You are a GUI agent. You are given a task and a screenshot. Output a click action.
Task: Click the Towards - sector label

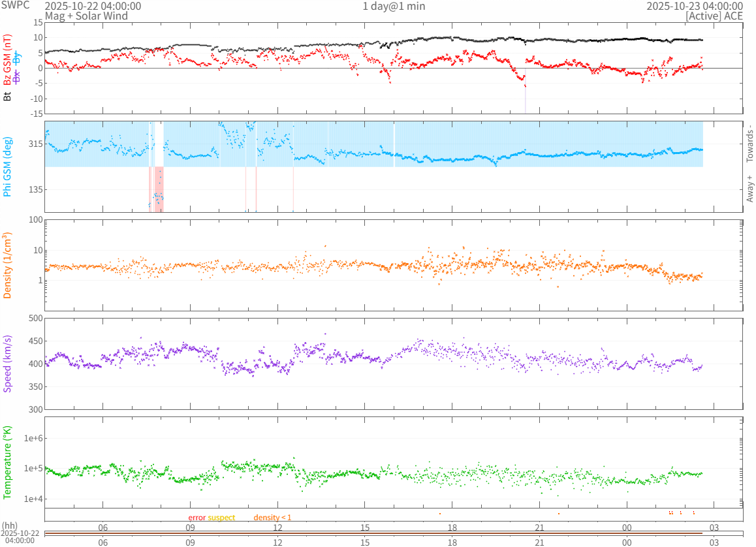(x=749, y=144)
